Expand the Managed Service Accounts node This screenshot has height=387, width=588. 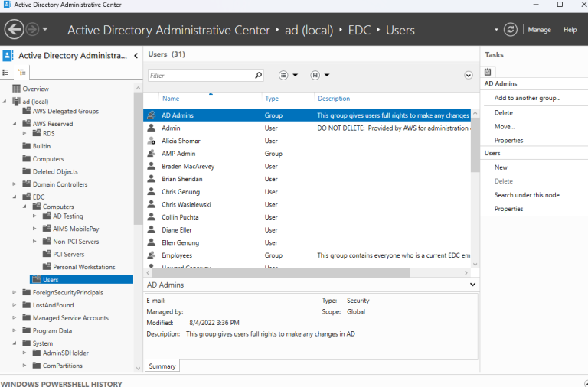(x=15, y=317)
